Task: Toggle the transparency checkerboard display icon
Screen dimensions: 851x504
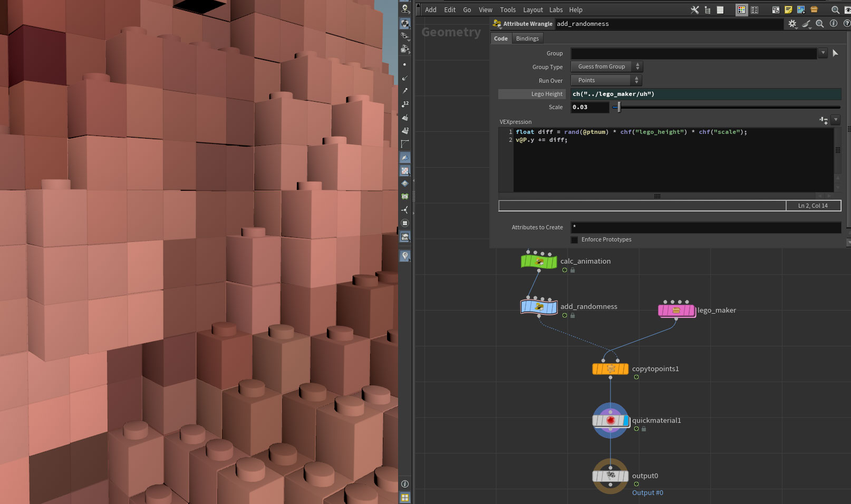Action: (405, 171)
